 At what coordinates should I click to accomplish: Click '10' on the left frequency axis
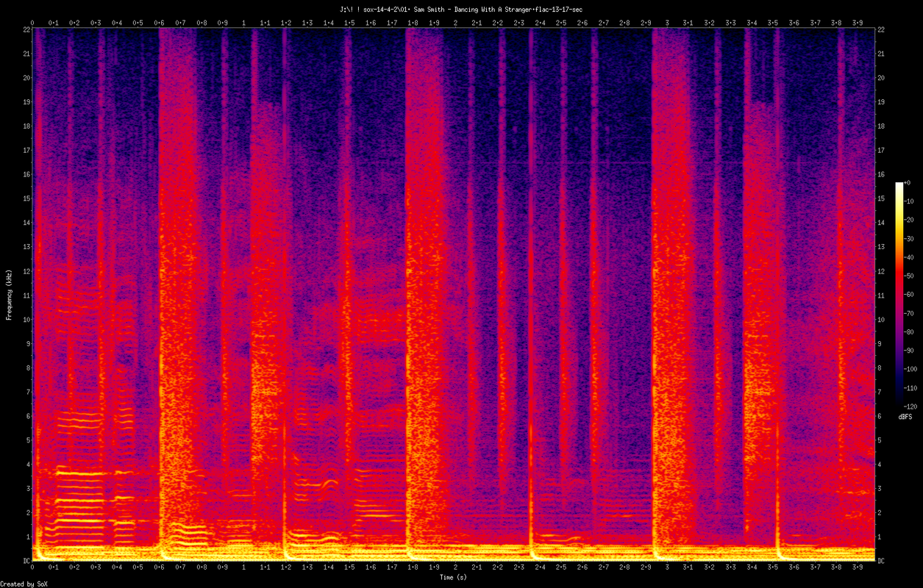click(26, 319)
